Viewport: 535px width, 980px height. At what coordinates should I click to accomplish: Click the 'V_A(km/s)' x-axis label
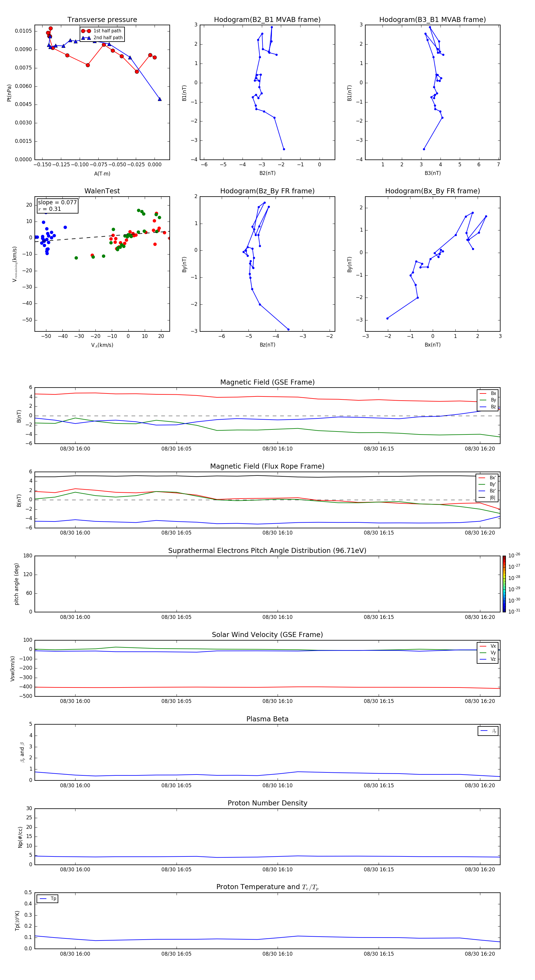click(102, 345)
